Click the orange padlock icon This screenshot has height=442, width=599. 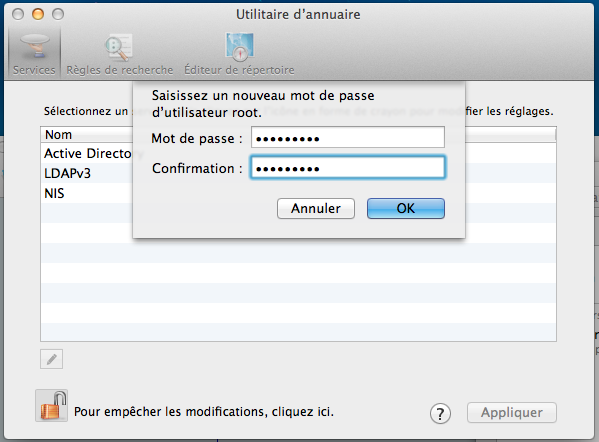click(52, 406)
